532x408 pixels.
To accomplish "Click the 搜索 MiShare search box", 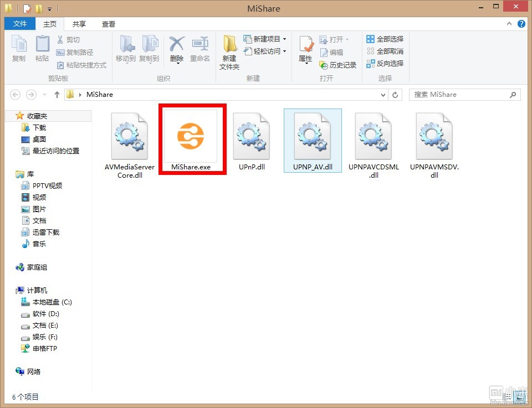I will 465,95.
